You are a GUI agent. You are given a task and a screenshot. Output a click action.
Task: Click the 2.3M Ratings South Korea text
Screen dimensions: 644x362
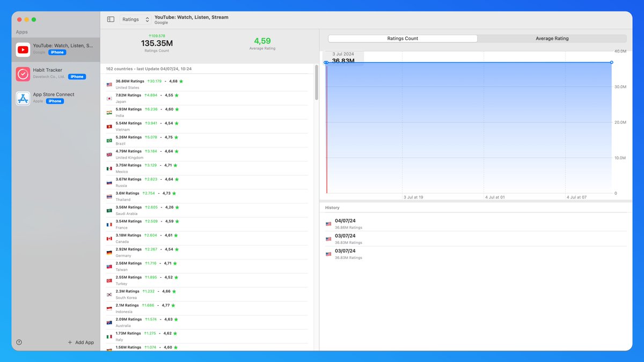tap(127, 291)
